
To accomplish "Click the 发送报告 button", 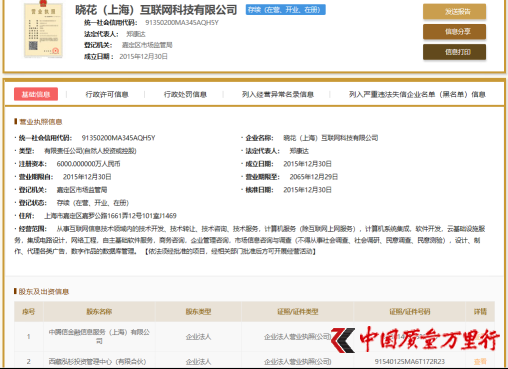I will pos(454,12).
